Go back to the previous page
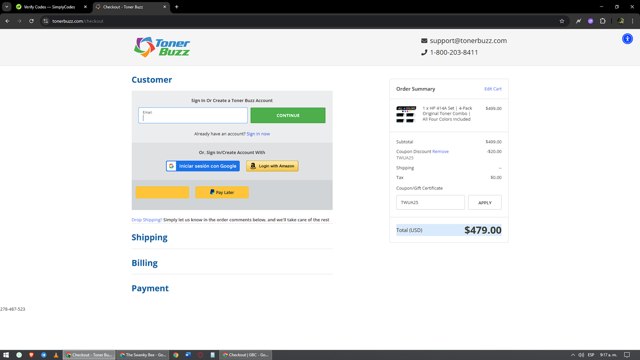 click(x=7, y=21)
